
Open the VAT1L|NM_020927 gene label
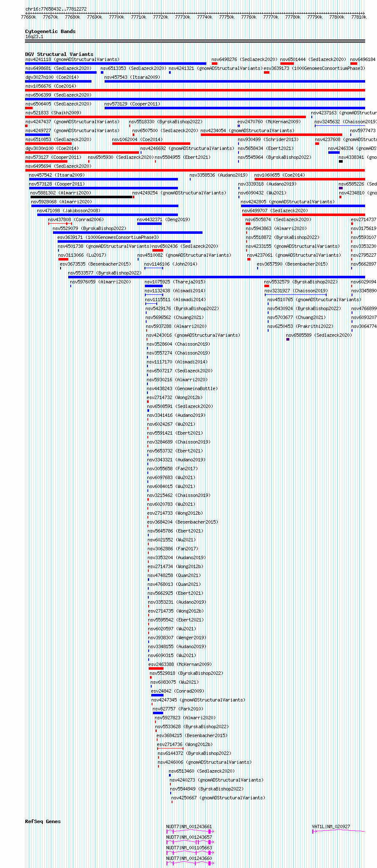[331, 826]
